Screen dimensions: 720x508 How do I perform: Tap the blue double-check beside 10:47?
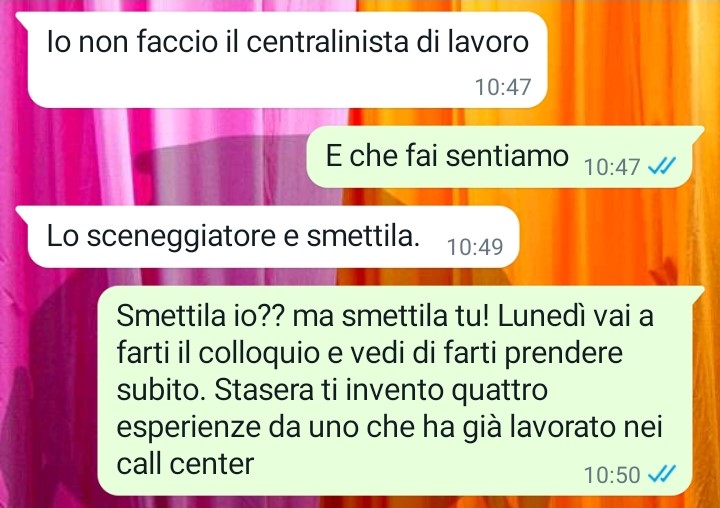tap(662, 166)
